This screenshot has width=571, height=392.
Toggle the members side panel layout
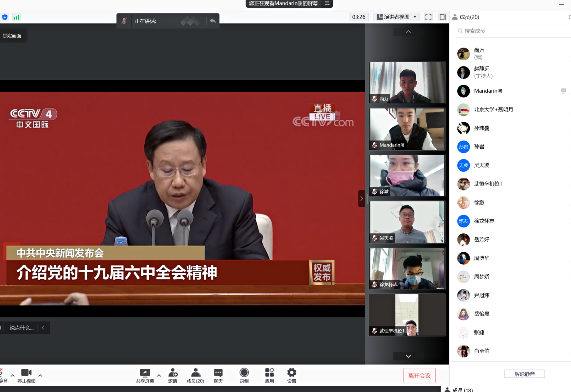[x=442, y=17]
